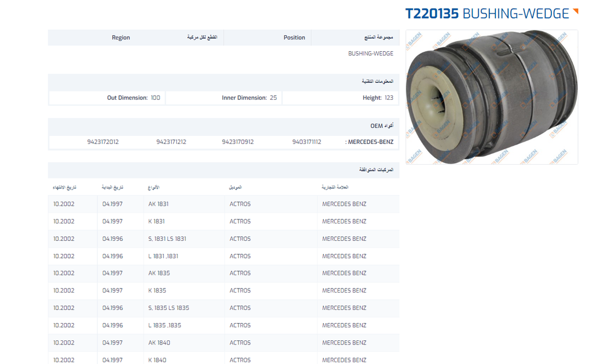Click the Region column header
This screenshot has height=364, width=590.
121,37
